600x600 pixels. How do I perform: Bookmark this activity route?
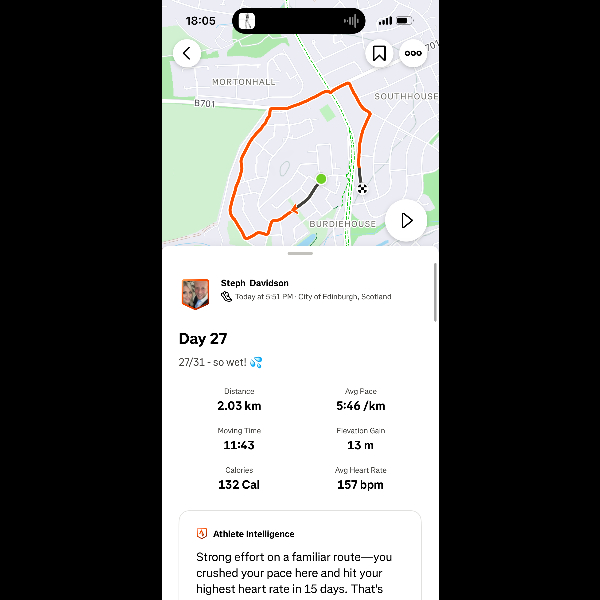(379, 53)
